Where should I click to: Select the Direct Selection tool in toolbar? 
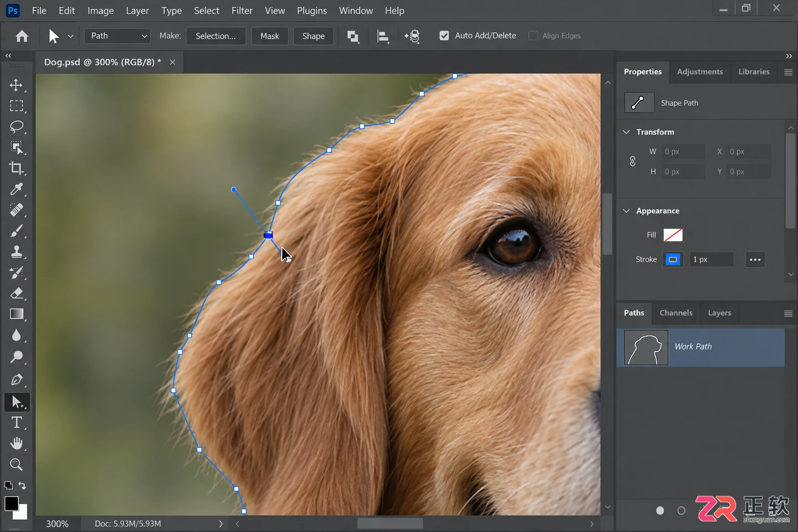(x=17, y=402)
